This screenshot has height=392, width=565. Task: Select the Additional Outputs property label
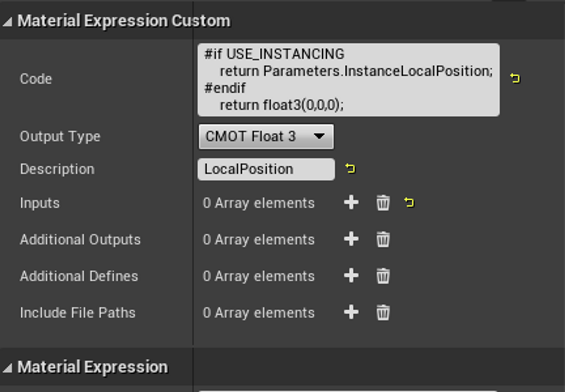80,240
